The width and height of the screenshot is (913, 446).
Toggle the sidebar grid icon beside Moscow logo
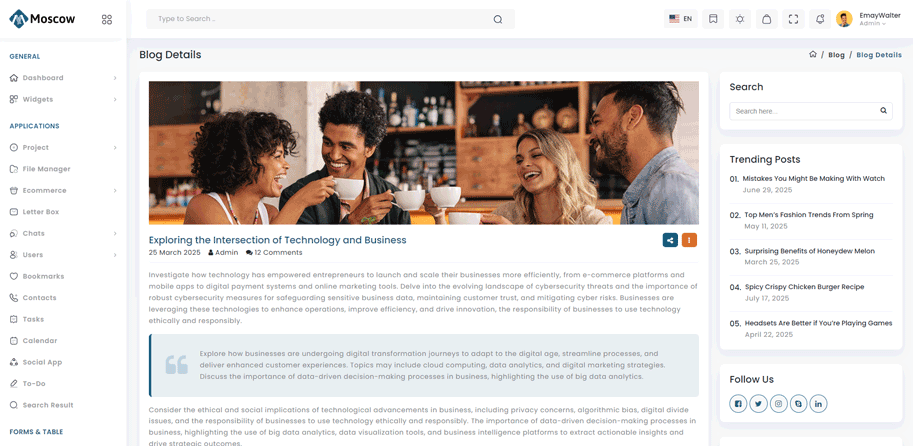tap(107, 19)
